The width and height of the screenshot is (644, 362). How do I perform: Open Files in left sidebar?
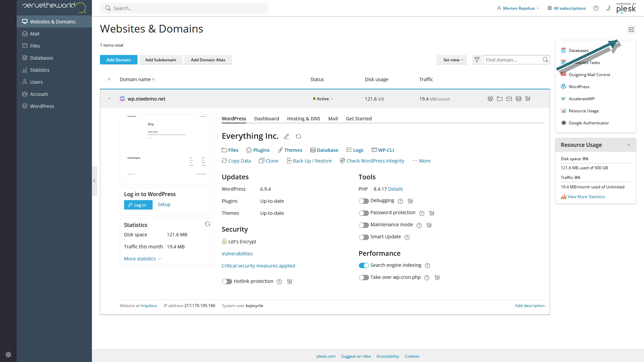pos(54,46)
